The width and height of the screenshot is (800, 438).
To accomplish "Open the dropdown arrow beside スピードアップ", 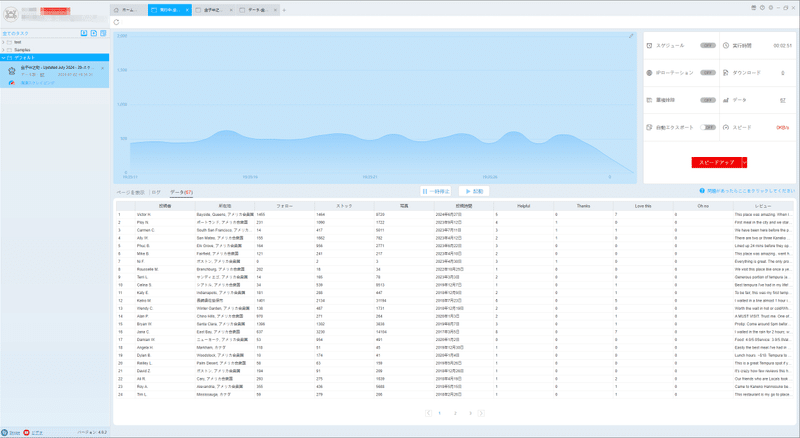I will (744, 162).
